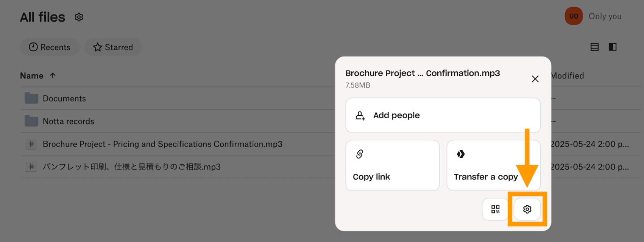Image resolution: width=644 pixels, height=242 pixels.
Task: Toggle the side panel view icon
Action: (x=613, y=47)
